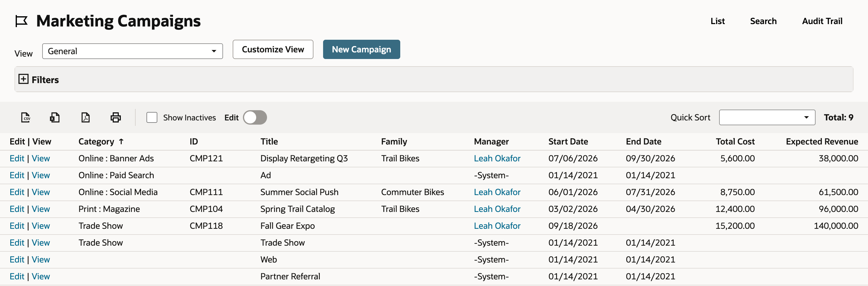
Task: Print the campaign list
Action: point(115,117)
